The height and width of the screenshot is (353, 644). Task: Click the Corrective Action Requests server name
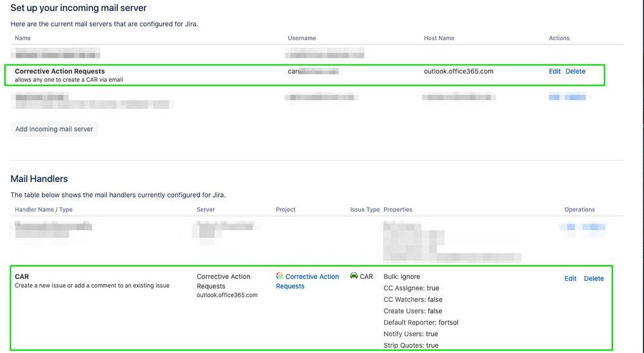click(59, 71)
